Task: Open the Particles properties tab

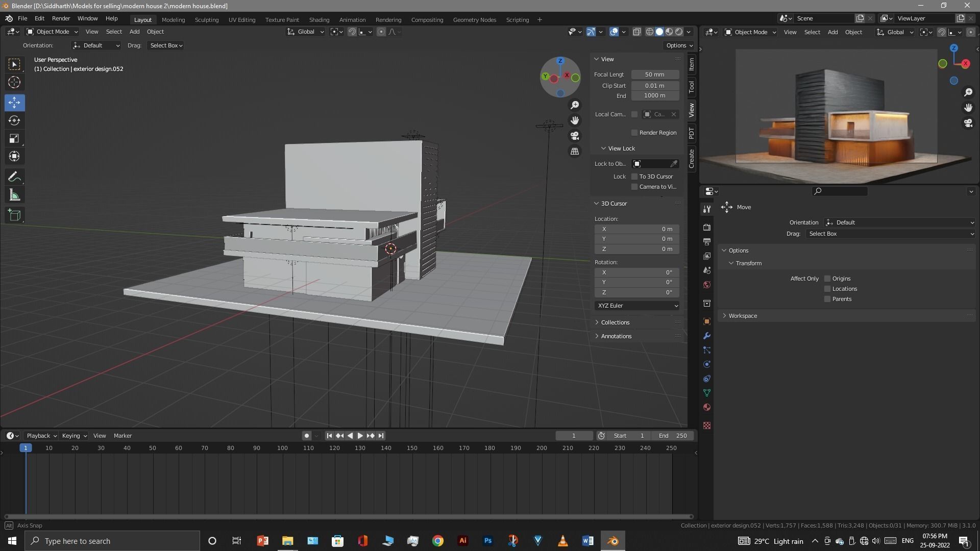Action: coord(707,350)
